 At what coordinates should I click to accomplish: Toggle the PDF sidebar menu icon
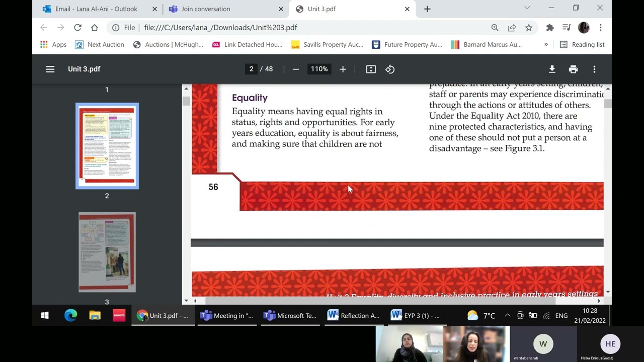pyautogui.click(x=50, y=69)
